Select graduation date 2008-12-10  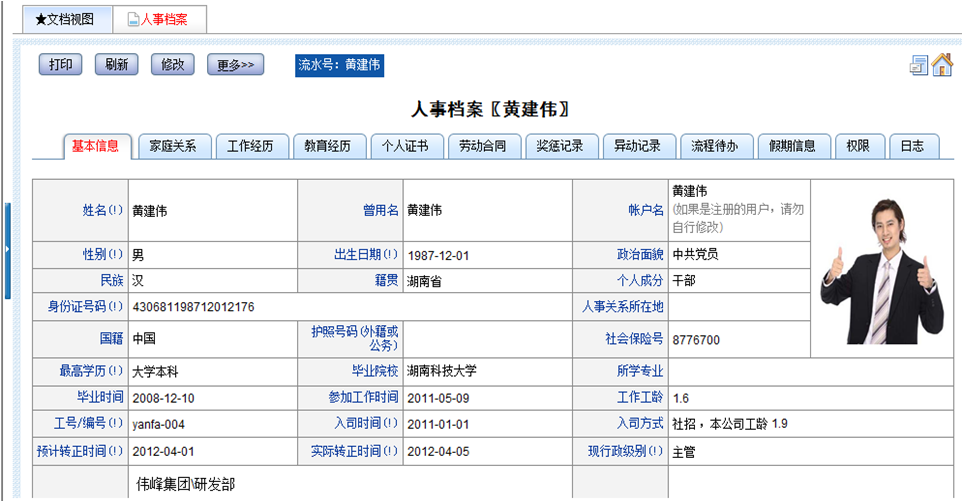coord(163,398)
